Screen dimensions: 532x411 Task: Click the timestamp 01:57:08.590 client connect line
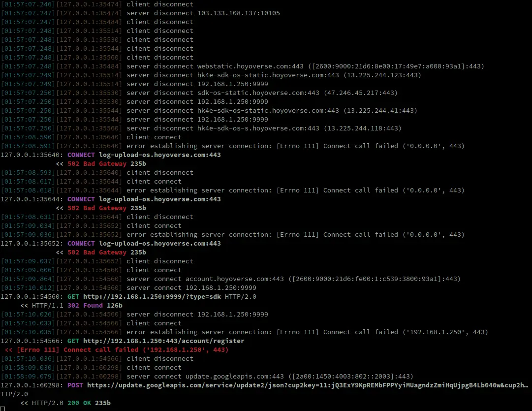pos(91,137)
